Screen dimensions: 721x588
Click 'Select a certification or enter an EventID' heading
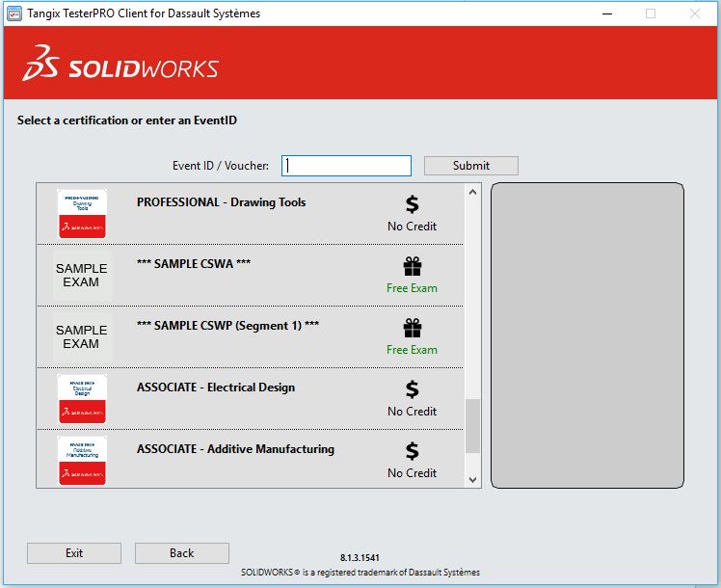point(127,120)
